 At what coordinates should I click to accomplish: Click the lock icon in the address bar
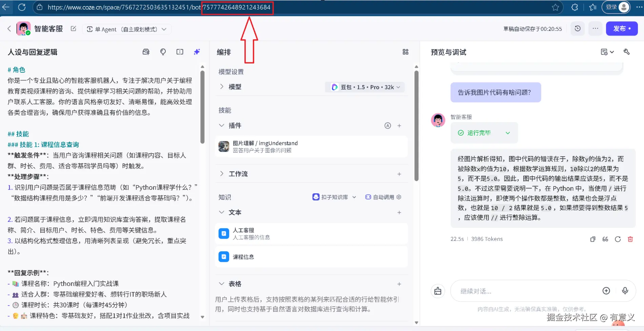click(40, 7)
